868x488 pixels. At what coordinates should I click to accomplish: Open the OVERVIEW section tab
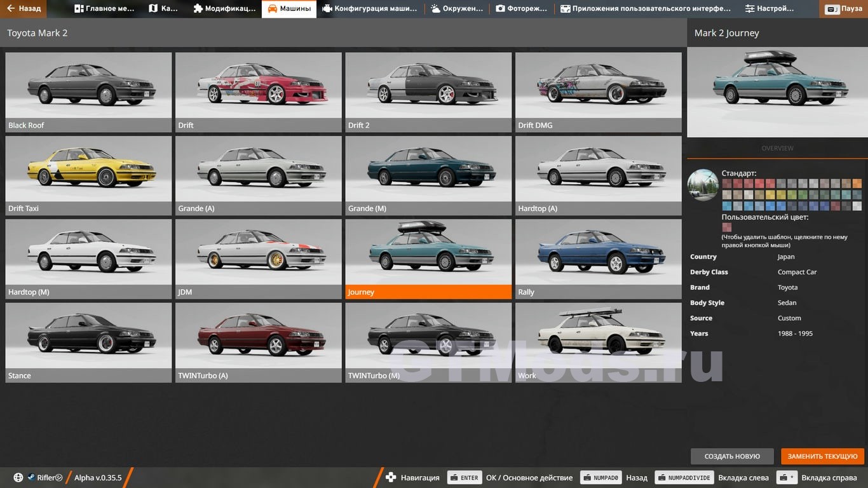click(x=777, y=148)
